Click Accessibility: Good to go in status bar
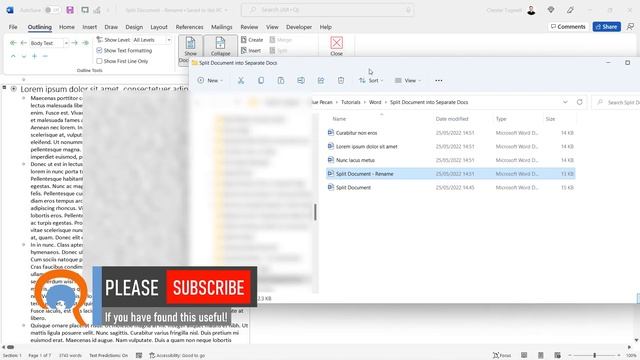Image resolution: width=640 pixels, height=360 pixels. pos(177,356)
